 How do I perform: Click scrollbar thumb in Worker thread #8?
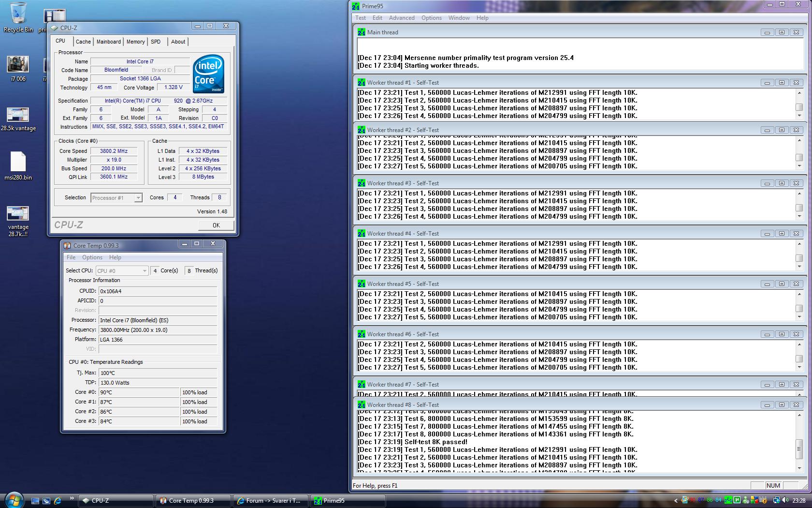click(x=799, y=449)
